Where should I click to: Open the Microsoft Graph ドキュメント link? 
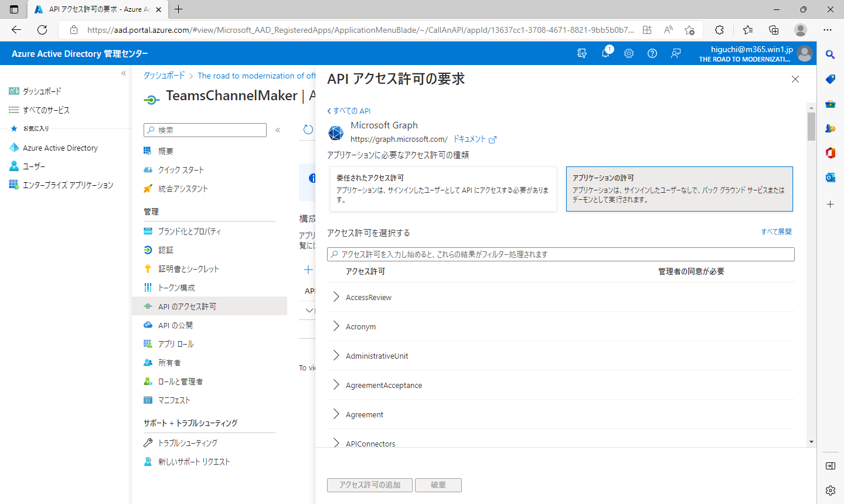click(x=475, y=139)
